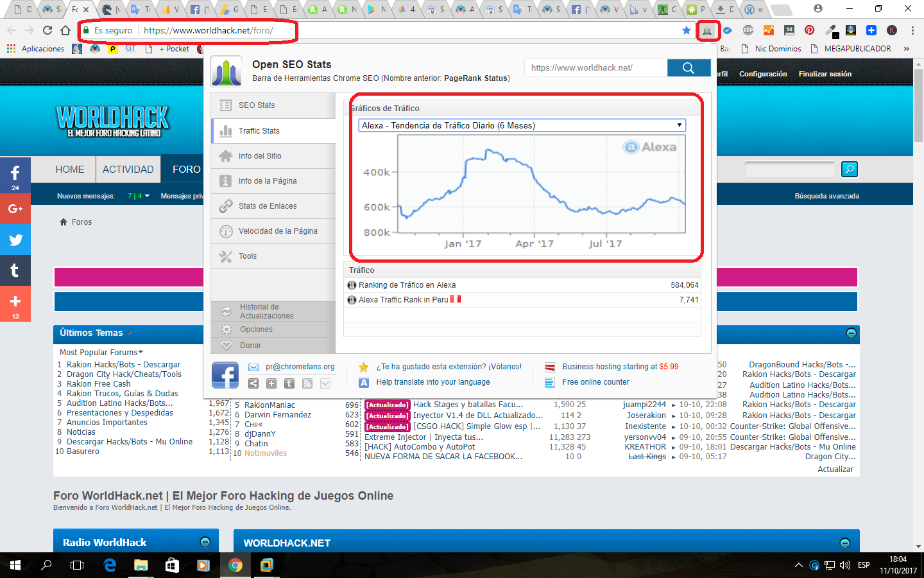Collapse the Últimos Temas panel

[x=851, y=333]
